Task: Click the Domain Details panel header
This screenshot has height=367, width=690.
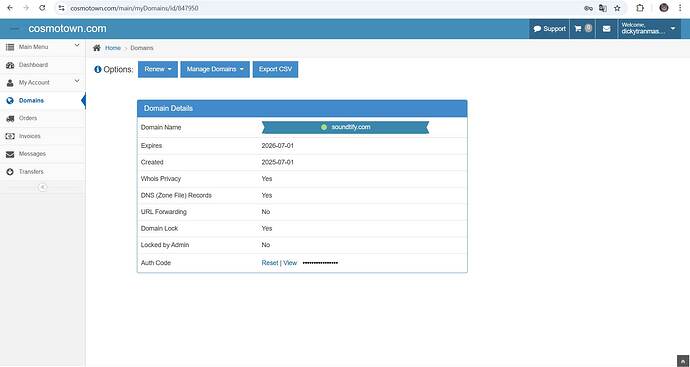Action: 302,108
